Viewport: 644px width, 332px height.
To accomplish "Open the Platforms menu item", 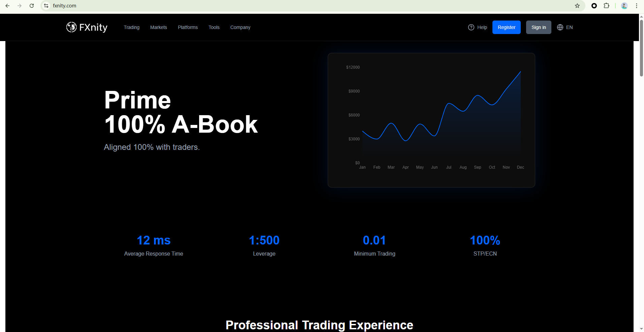I will (x=188, y=27).
